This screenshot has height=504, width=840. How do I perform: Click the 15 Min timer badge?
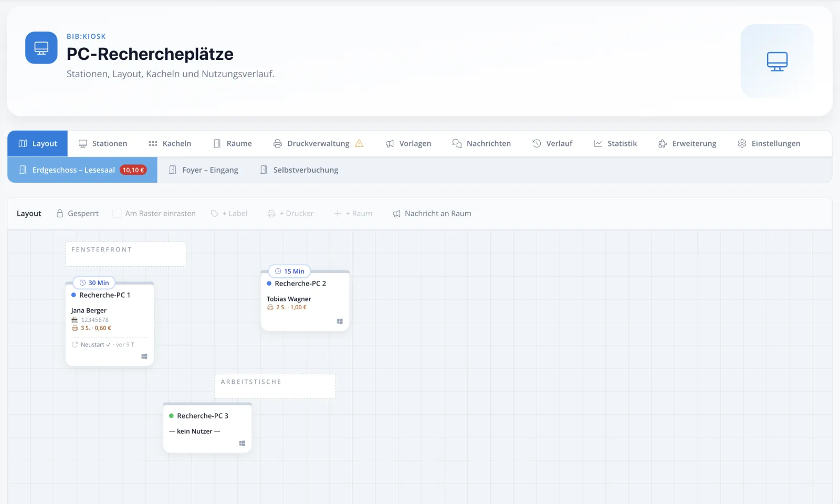click(289, 271)
